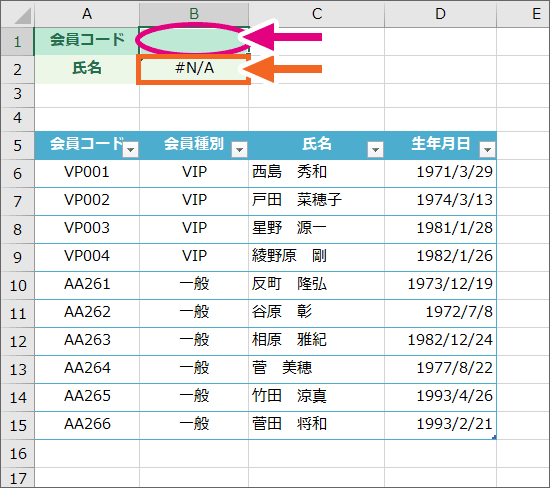Open the 会員種別 column filter dropdown
Viewport: 550px width, 488px height.
point(240,150)
